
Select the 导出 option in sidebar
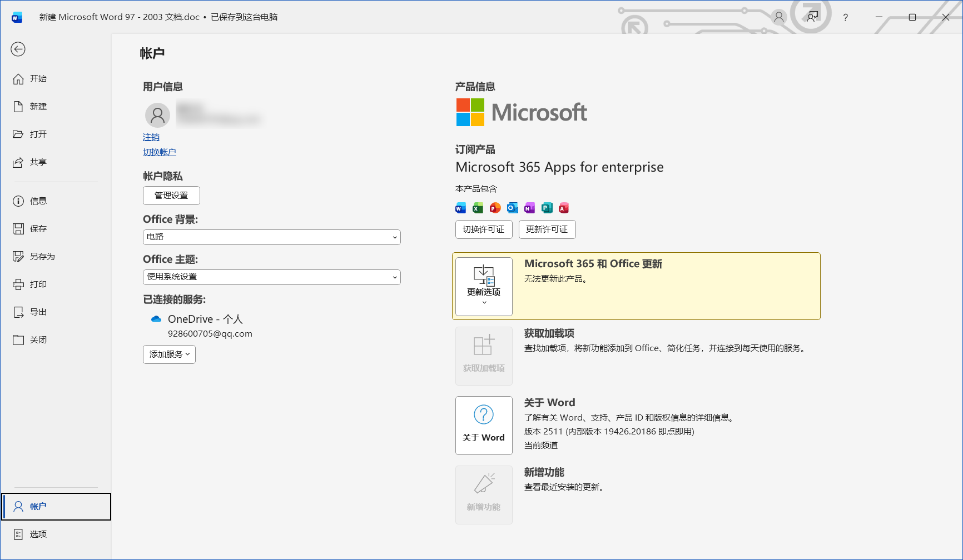coord(37,312)
